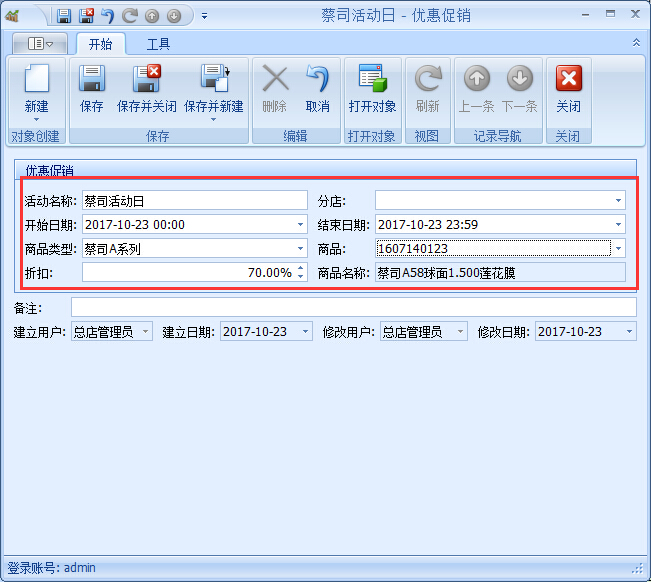Click the 结束日期 field text 2017-10-23 23:59
This screenshot has width=651, height=582.
pyautogui.click(x=428, y=225)
